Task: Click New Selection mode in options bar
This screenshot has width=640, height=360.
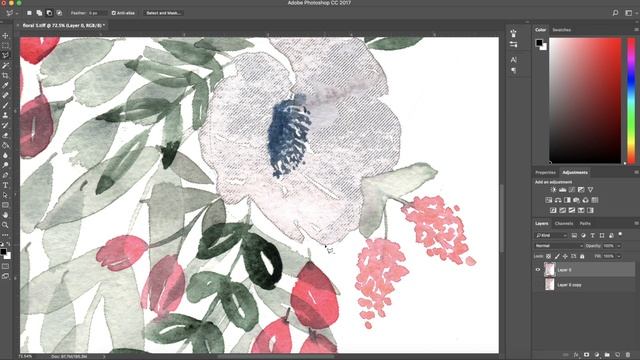Action: click(29, 13)
